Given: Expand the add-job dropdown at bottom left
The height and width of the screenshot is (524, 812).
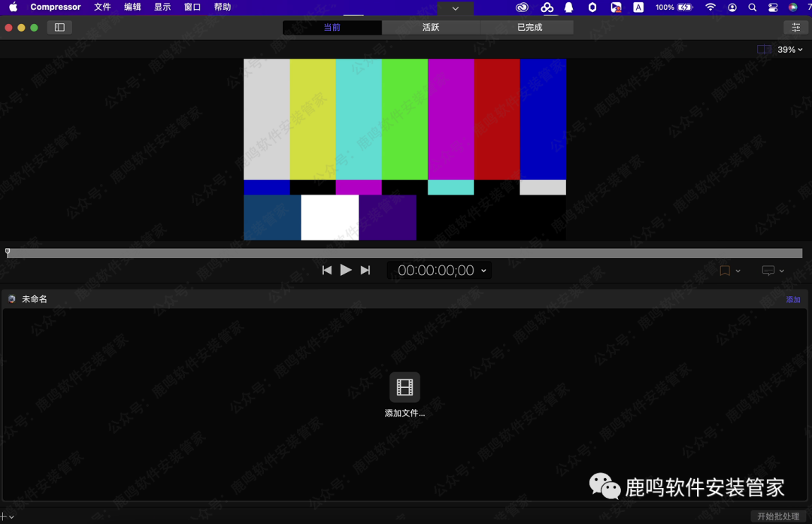Looking at the screenshot, I should [x=9, y=516].
